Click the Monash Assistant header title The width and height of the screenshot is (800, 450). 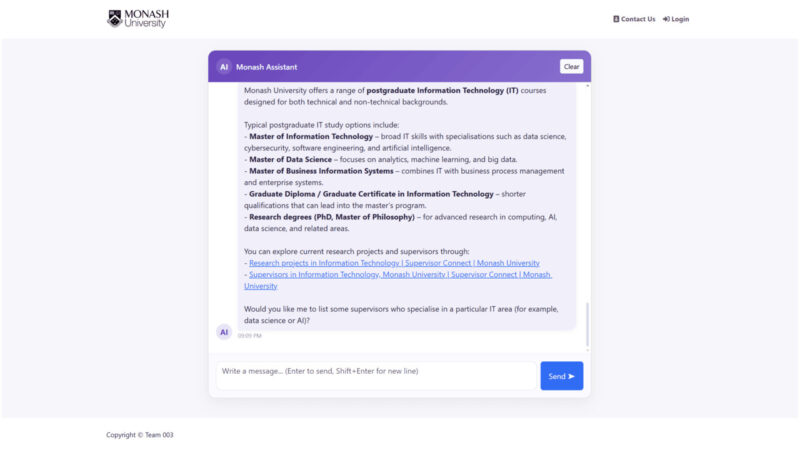(266, 67)
